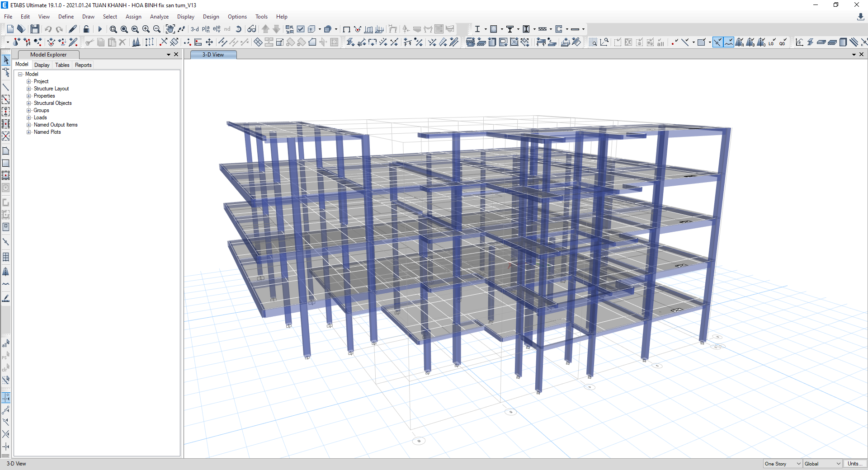Toggle the model Lock/Unlock padlock
This screenshot has height=470, width=868.
coord(86,29)
